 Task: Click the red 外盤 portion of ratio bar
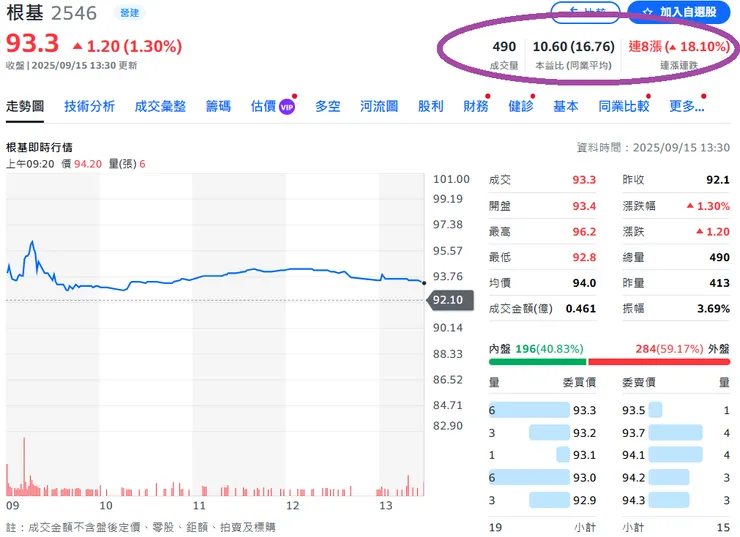pos(659,362)
